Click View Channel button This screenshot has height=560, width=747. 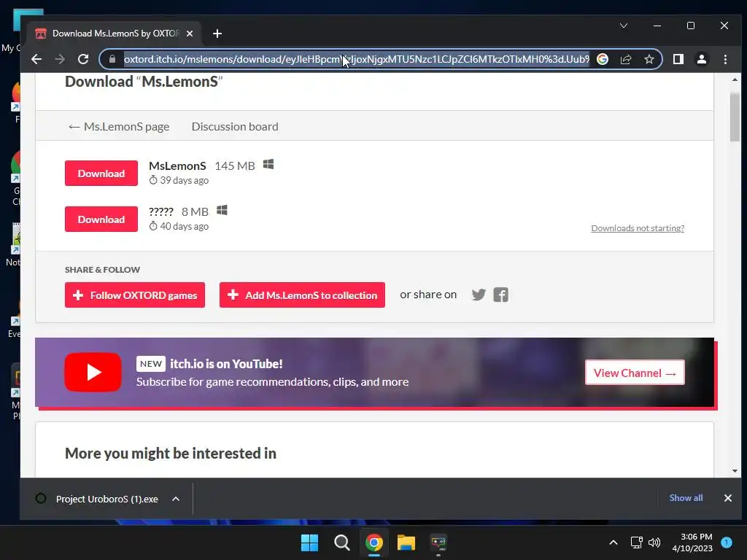635,373
